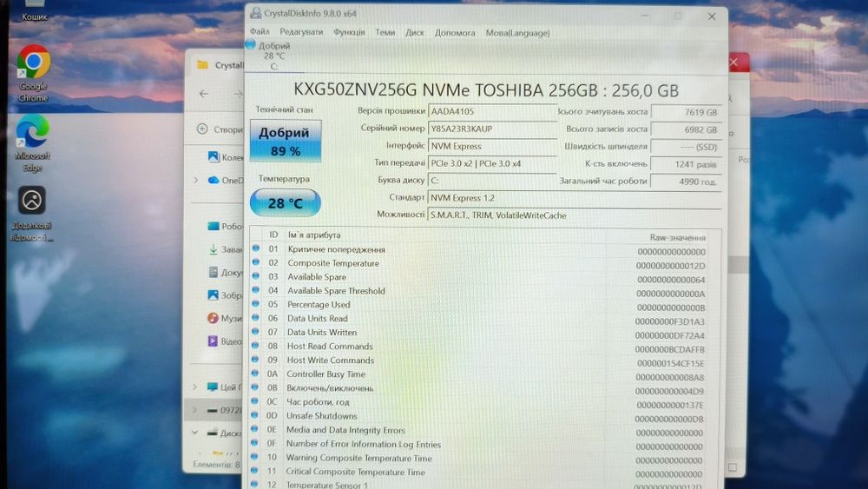
Task: Click status dot for Composite Temperature row
Action: tap(256, 262)
